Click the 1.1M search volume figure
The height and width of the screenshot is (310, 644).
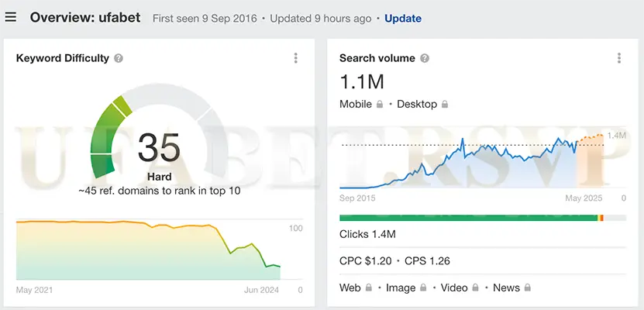362,81
